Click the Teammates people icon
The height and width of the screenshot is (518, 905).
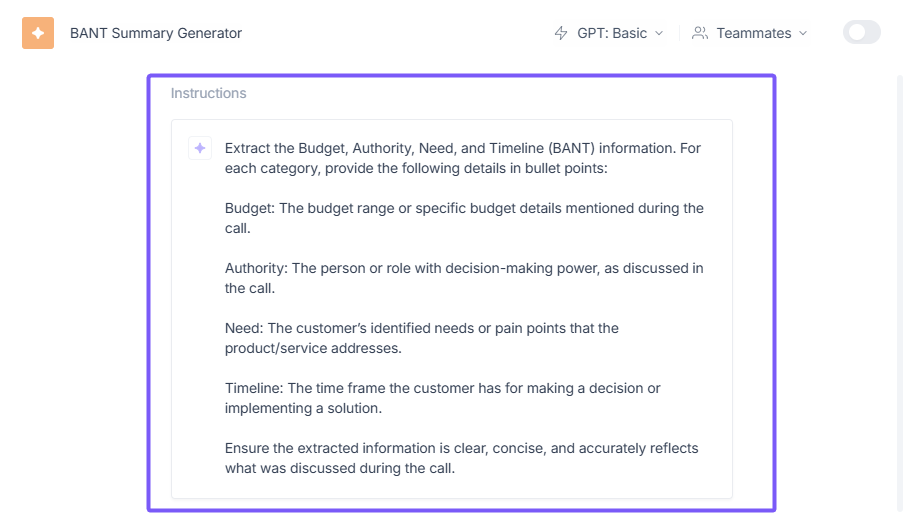click(x=700, y=33)
